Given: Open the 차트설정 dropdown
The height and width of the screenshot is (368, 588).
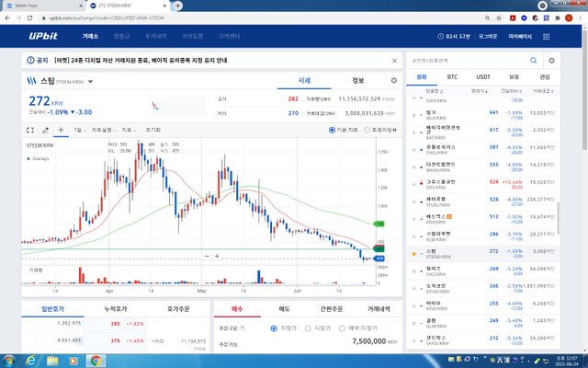Looking at the screenshot, I should pos(104,130).
